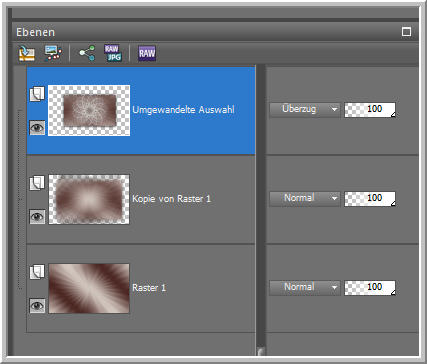Click layer type icon of Kopie von Raster 1

point(37,183)
